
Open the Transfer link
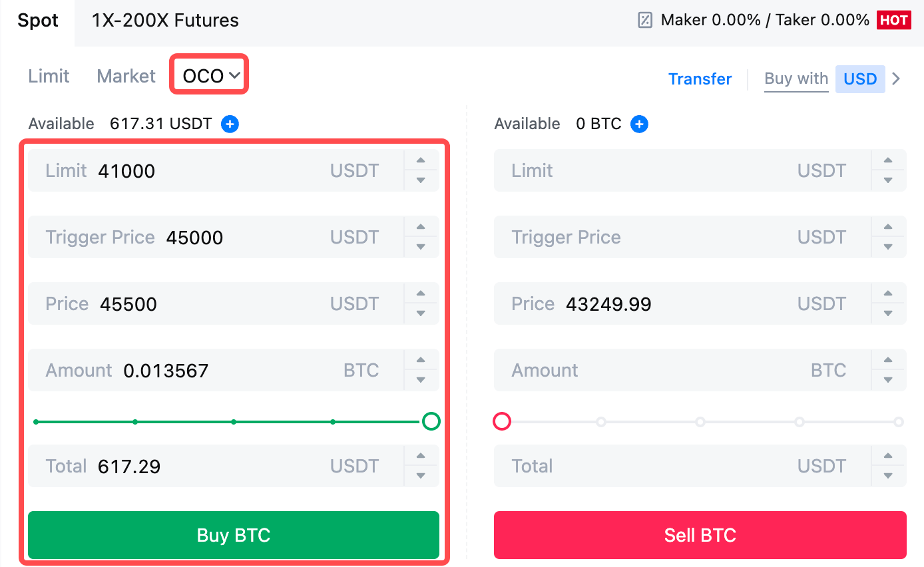pos(700,79)
